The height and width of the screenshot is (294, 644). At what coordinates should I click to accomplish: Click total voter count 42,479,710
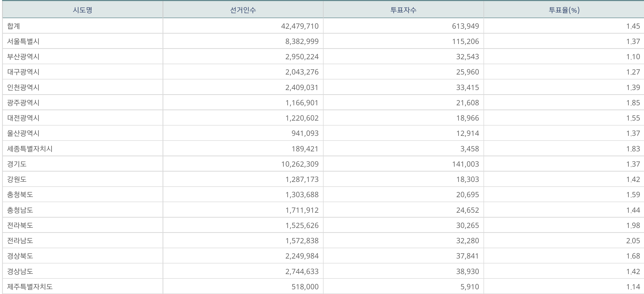click(300, 26)
